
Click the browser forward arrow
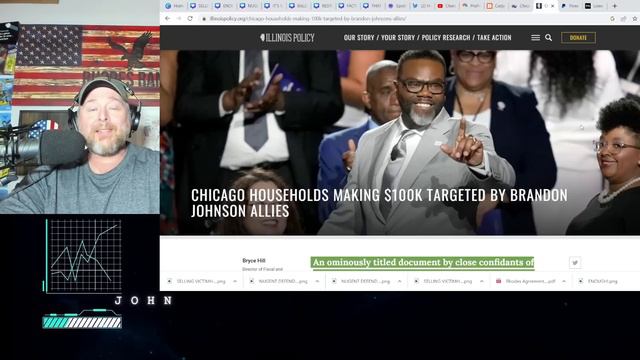point(179,18)
